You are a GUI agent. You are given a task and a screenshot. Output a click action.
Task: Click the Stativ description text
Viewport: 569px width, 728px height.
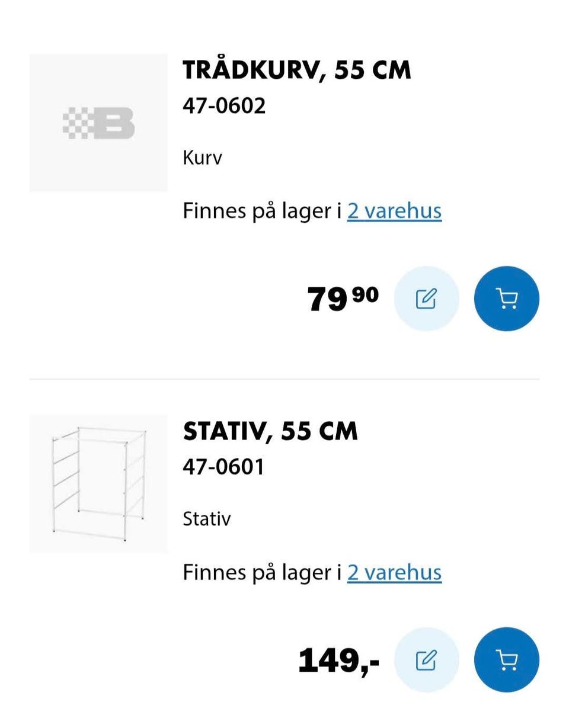tap(207, 519)
